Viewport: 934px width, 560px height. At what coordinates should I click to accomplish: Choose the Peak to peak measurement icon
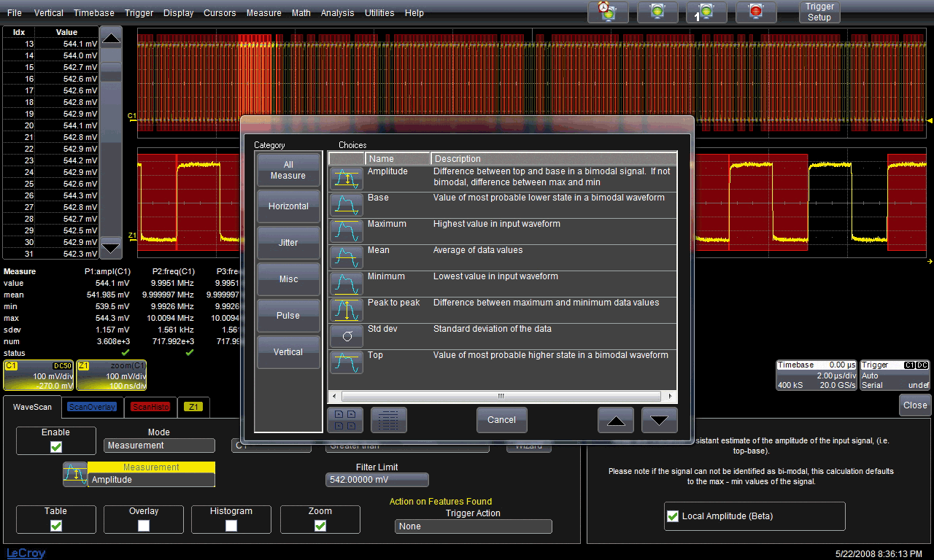pos(346,310)
